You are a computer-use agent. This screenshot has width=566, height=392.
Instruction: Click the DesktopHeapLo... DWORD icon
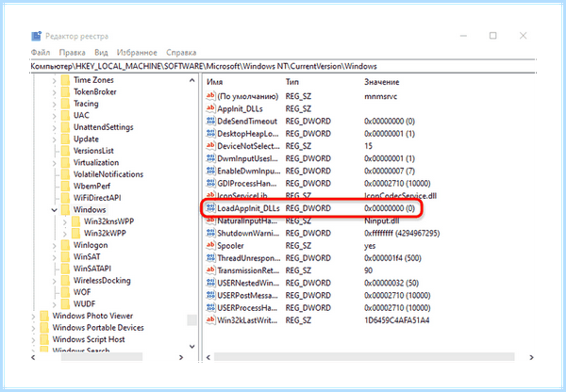(x=210, y=133)
